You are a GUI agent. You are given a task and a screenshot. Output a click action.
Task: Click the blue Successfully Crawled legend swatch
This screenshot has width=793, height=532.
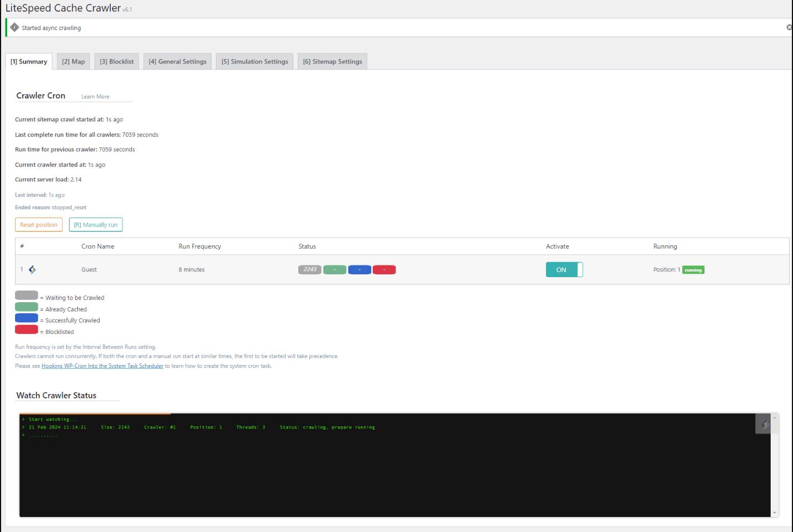tap(27, 318)
